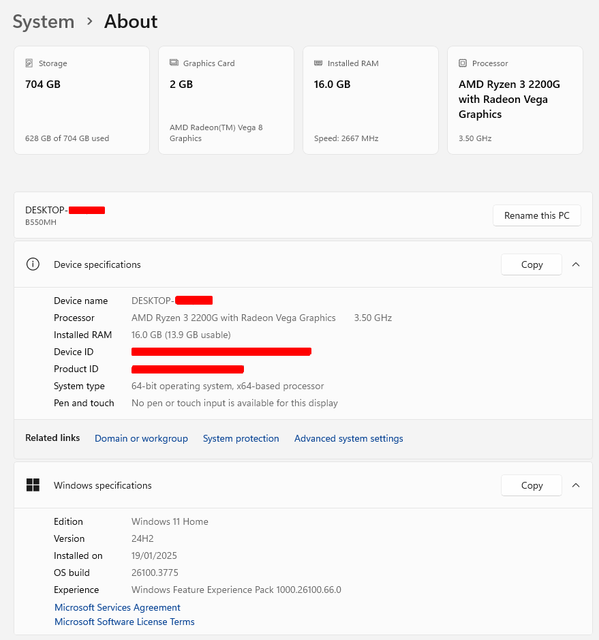Screen dimensions: 599x640
Task: Click the B550MH model text
Action: point(41,222)
